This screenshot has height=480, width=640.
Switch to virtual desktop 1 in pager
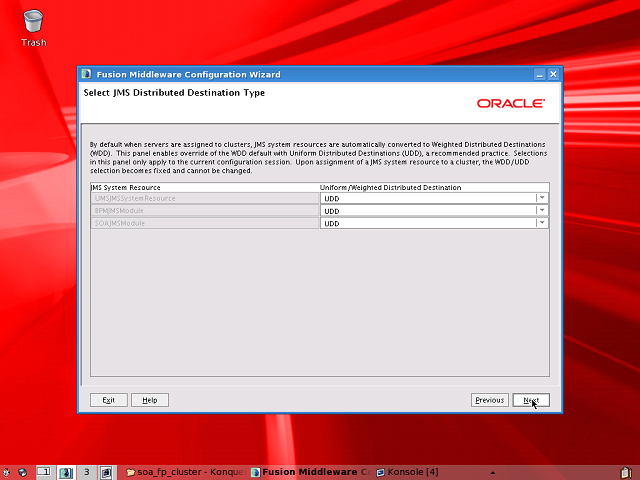(x=45, y=472)
